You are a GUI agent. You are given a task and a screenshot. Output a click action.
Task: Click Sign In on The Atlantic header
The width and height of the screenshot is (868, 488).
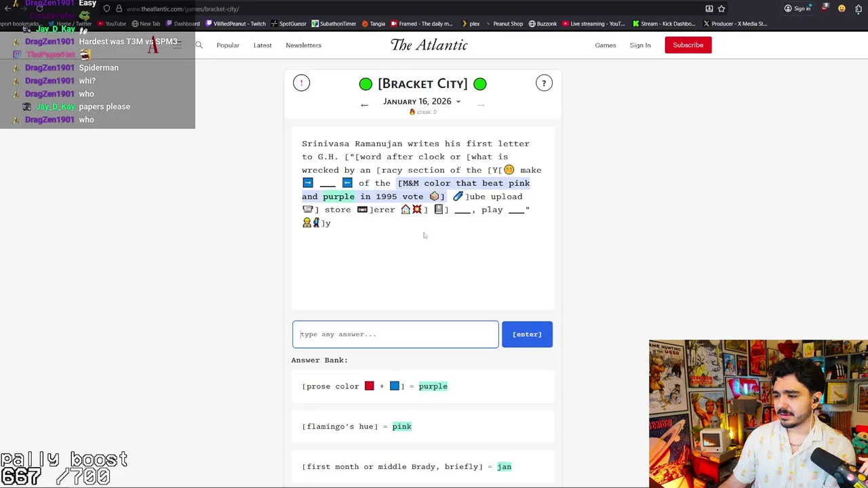tap(640, 45)
